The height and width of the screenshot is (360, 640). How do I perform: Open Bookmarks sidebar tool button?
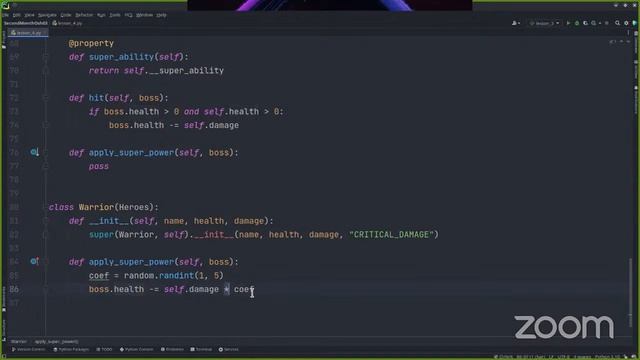click(4, 300)
